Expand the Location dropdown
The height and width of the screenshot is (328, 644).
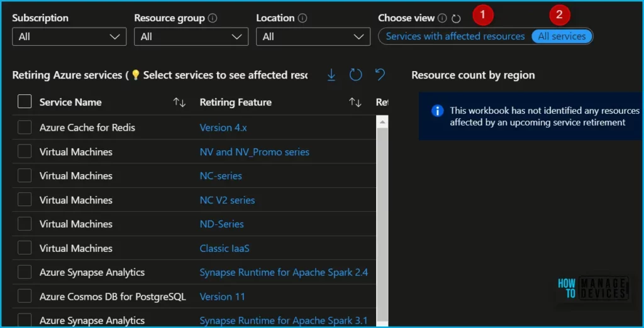[x=313, y=36]
